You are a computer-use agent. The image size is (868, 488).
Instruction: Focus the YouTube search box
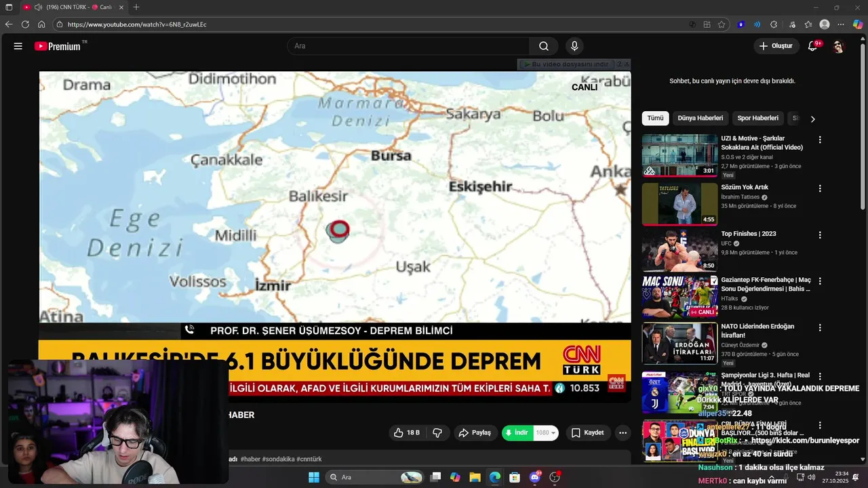tap(408, 46)
